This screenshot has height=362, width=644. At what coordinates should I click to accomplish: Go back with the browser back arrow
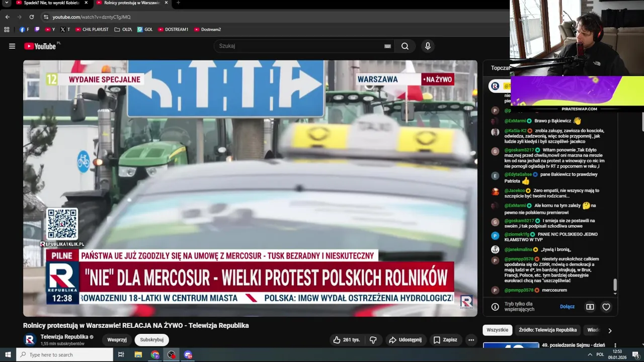7,17
